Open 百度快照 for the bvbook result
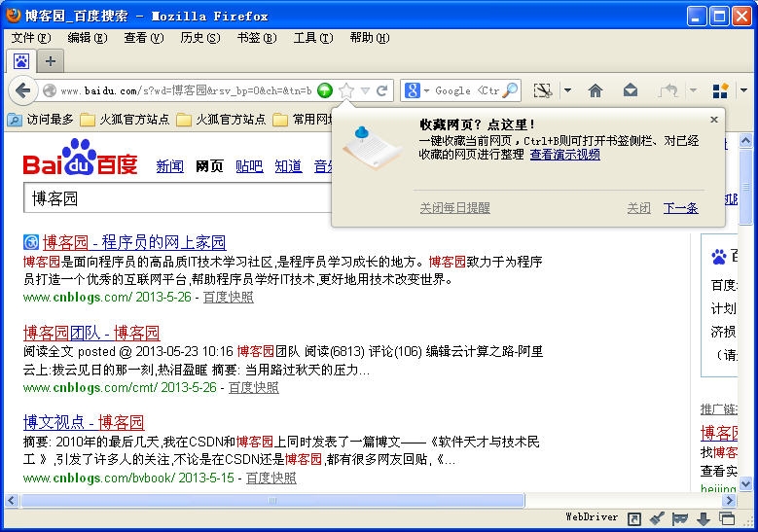Image resolution: width=758 pixels, height=532 pixels. coord(271,478)
